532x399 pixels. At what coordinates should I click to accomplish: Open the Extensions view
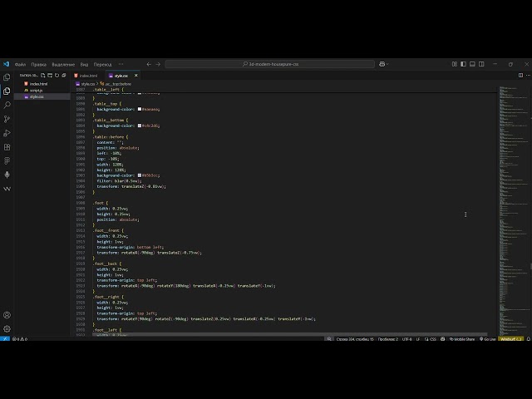click(x=7, y=147)
